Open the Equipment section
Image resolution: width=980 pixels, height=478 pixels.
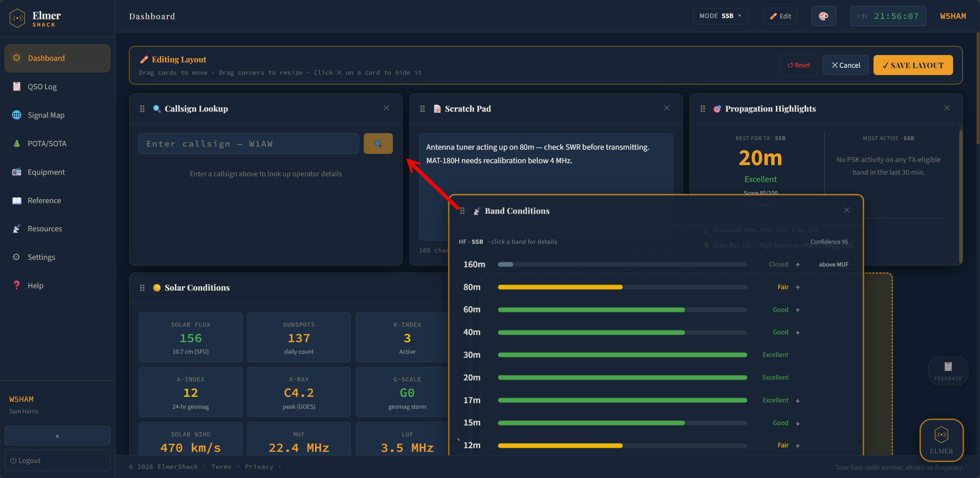pos(57,172)
